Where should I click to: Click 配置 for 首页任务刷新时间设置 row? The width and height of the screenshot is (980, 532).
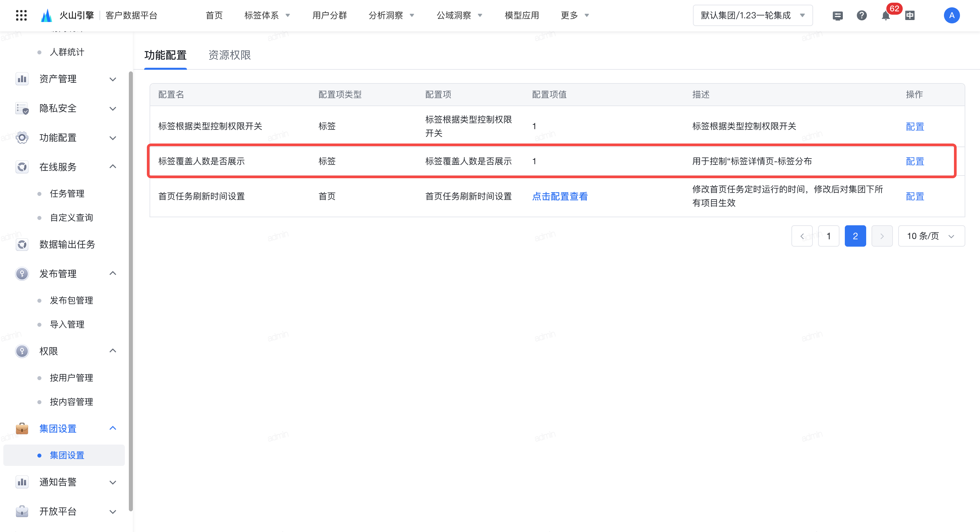(915, 196)
